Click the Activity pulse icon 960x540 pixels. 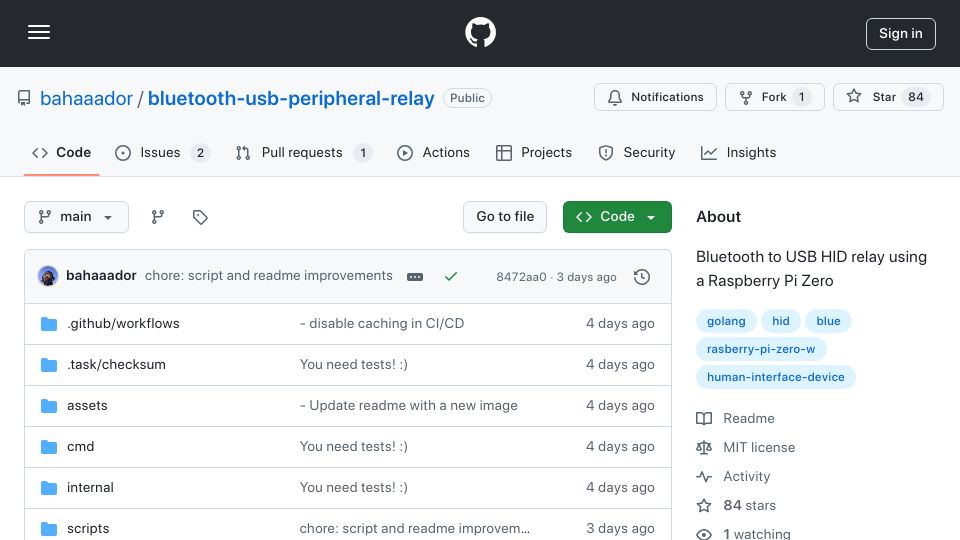[x=704, y=476]
